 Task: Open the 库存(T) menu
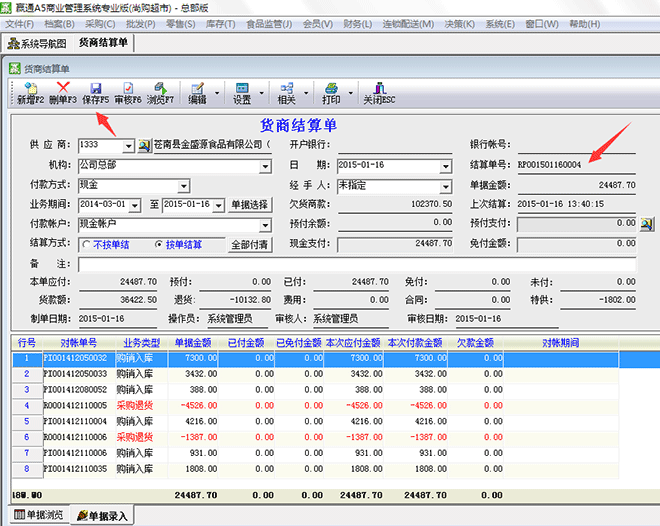(221, 24)
